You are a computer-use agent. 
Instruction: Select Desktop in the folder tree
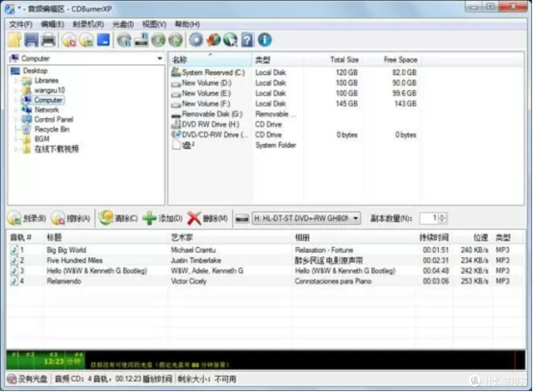tap(35, 71)
